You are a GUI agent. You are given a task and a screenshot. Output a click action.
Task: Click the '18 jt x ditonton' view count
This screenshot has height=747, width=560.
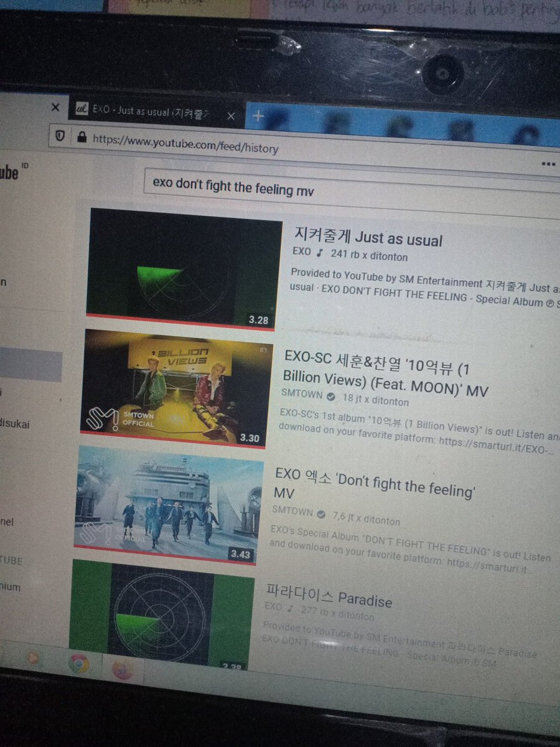pyautogui.click(x=376, y=399)
